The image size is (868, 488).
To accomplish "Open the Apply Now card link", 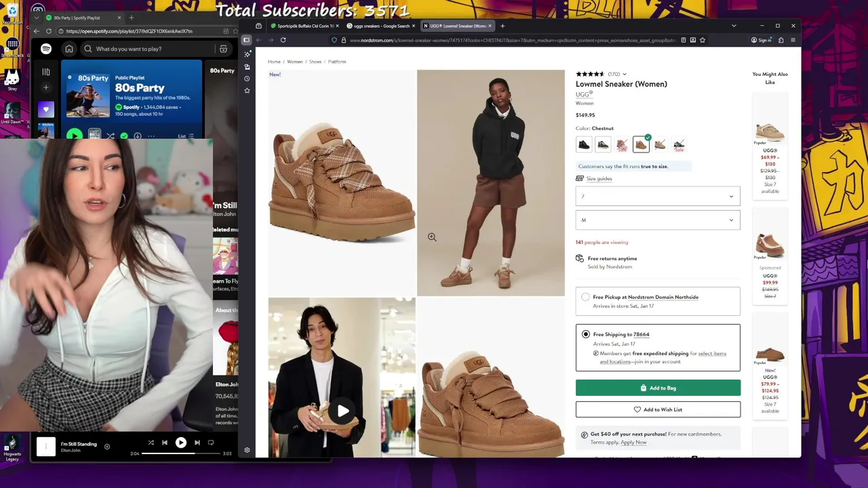I will pyautogui.click(x=633, y=442).
